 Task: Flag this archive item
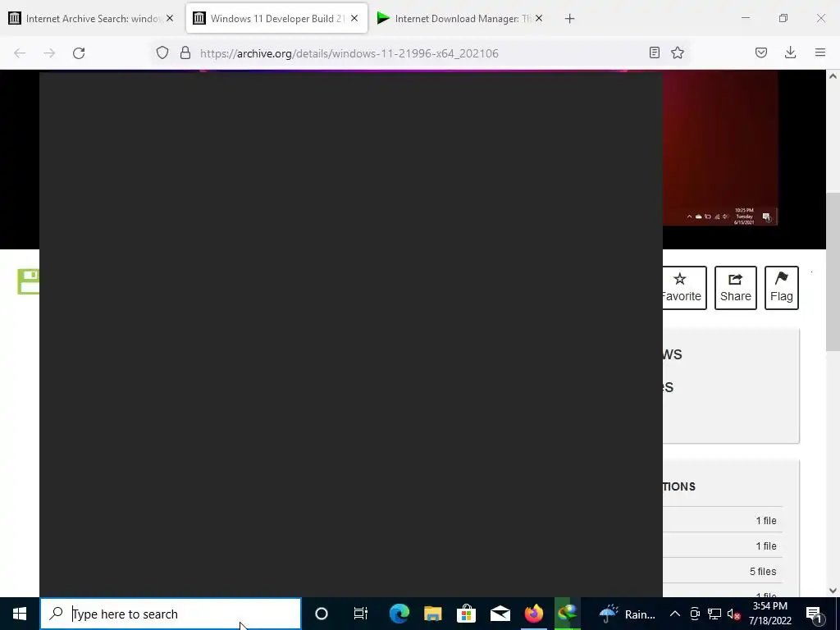782,288
